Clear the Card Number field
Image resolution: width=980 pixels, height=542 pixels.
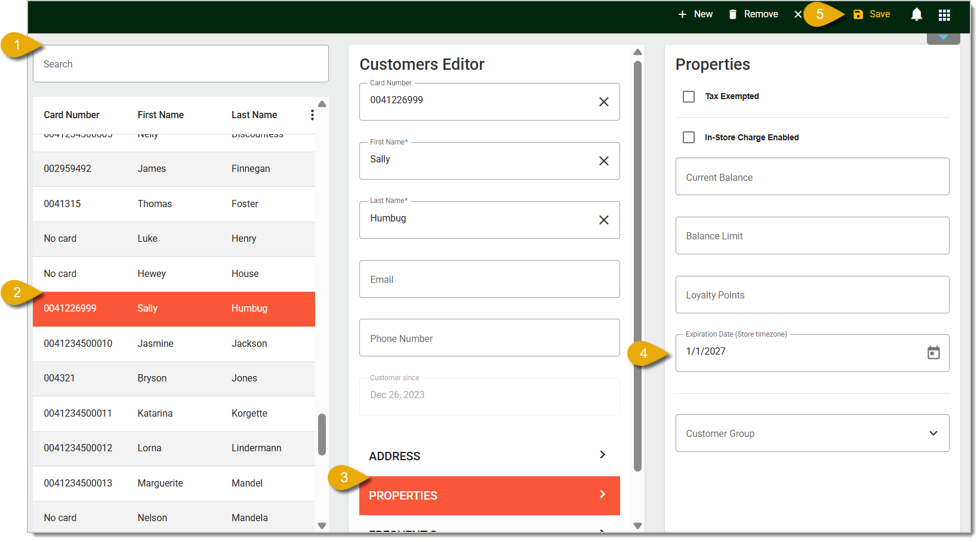tap(604, 102)
